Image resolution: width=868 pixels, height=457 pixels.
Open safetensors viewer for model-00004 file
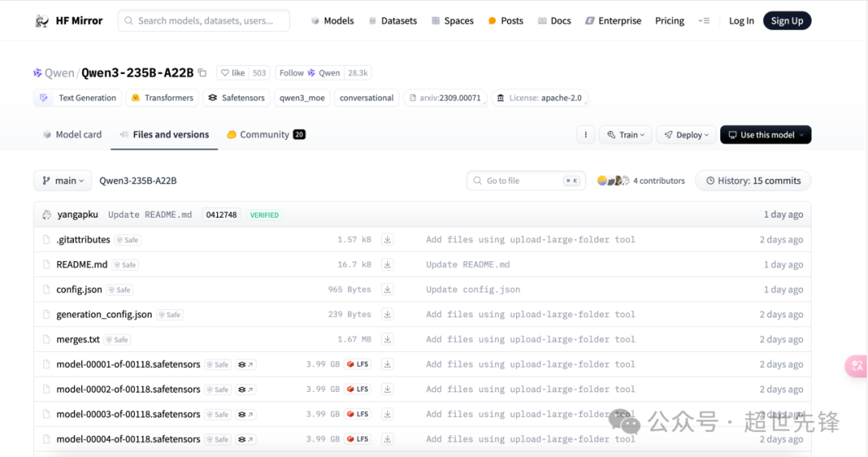coord(245,439)
